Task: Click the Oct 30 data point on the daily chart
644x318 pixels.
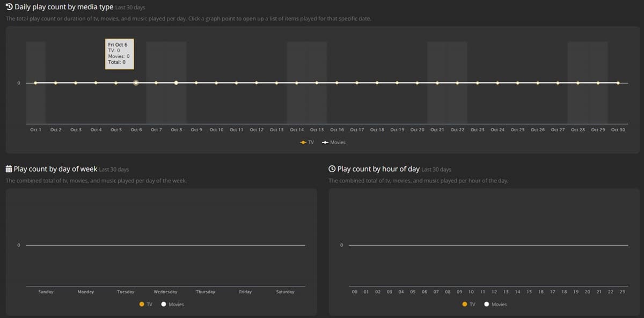Action: point(618,83)
